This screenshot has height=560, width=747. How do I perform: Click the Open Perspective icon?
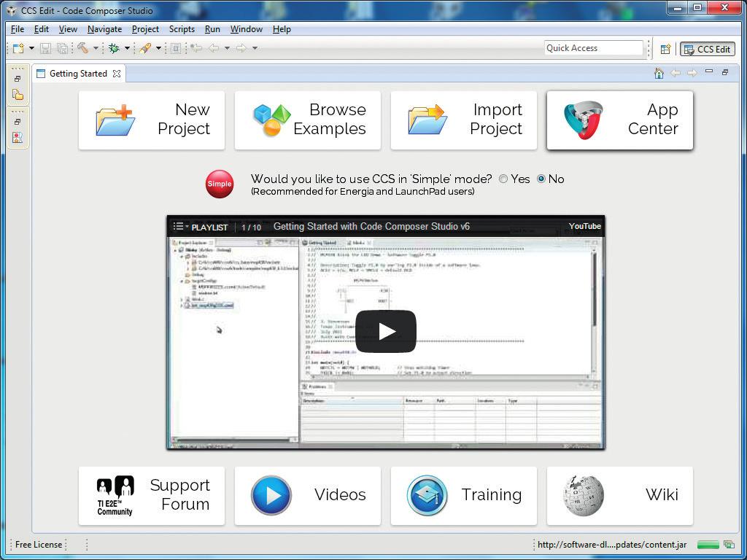click(x=665, y=49)
